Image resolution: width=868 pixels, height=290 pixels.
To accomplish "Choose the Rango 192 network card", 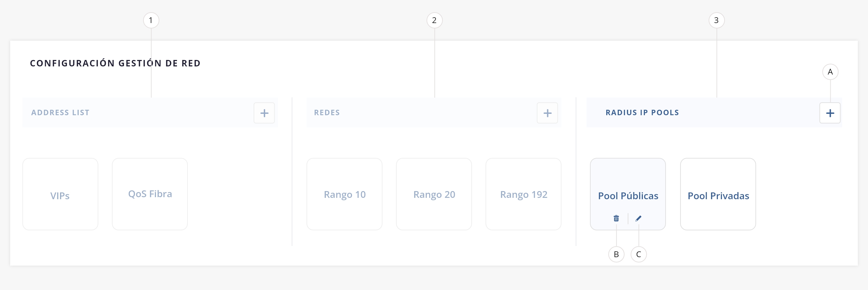I will (524, 194).
